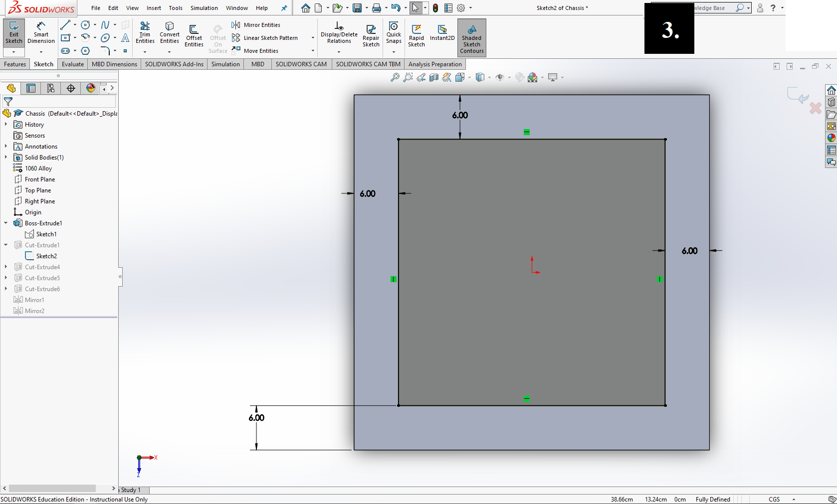Select the Straight Slot tool

65,50
